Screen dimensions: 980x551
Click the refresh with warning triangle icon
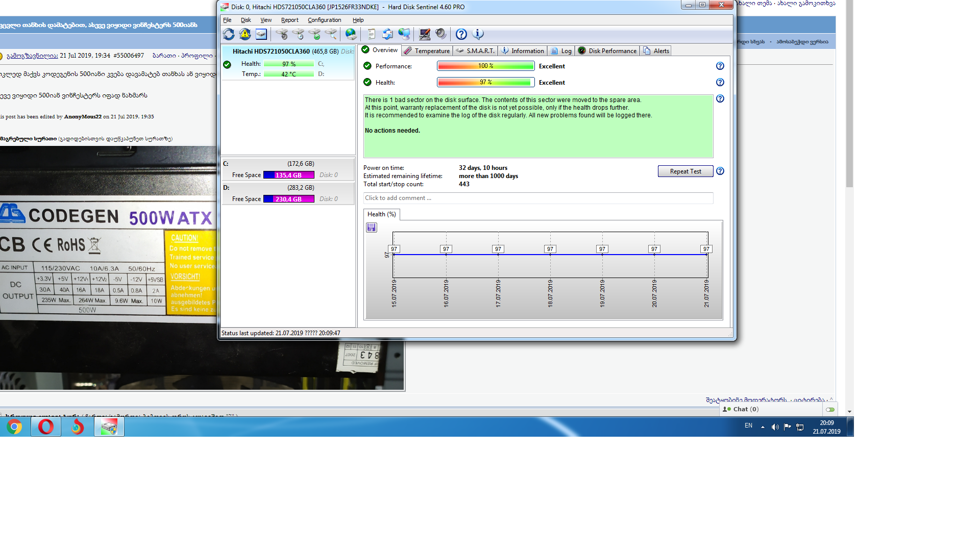coord(245,34)
